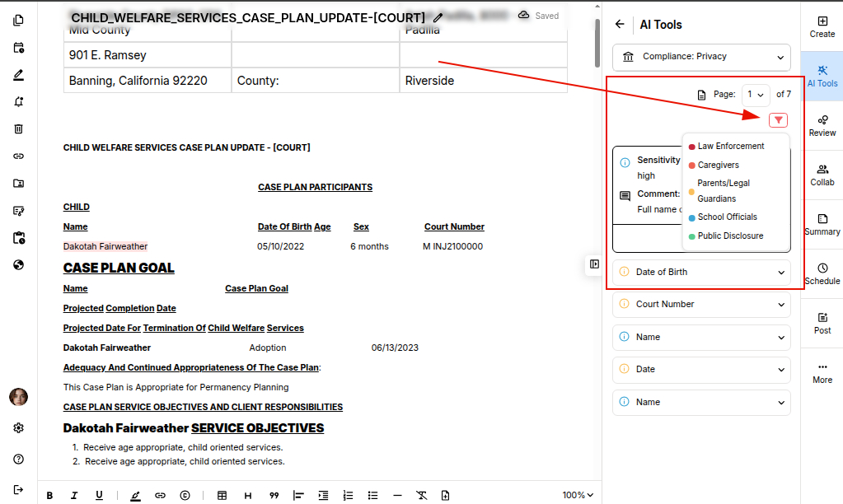843x504 pixels.
Task: Insert a table from bottom toolbar
Action: [222, 495]
